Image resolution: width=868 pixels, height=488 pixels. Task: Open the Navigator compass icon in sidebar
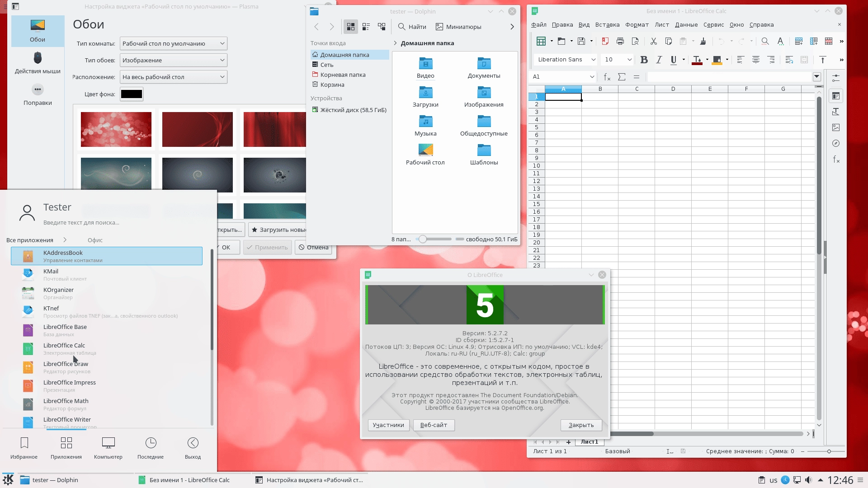[836, 143]
